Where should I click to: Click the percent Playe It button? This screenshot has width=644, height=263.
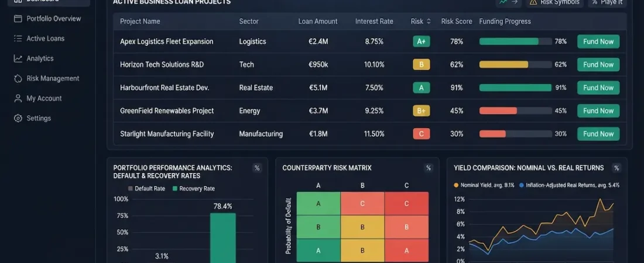click(607, 2)
